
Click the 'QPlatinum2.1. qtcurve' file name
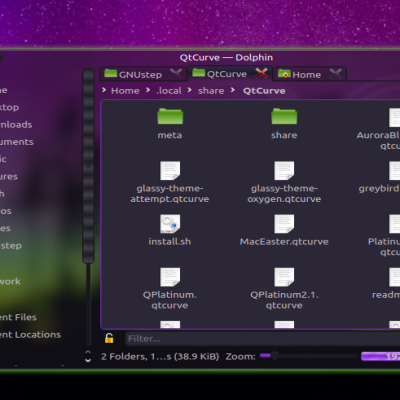coord(284,300)
